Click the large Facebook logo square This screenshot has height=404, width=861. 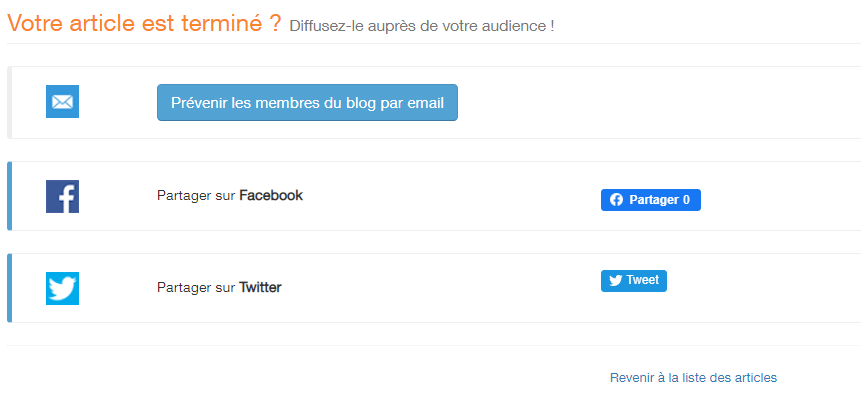click(x=62, y=196)
